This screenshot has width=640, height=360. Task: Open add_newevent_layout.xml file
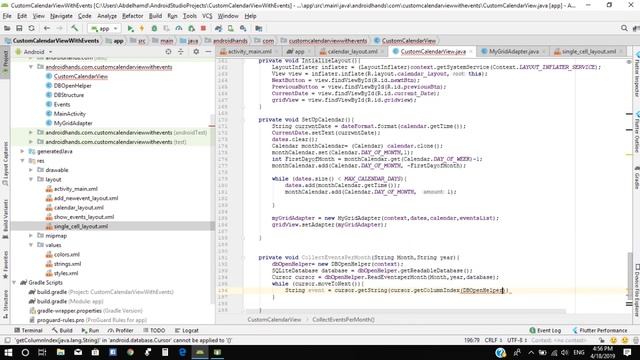[x=86, y=198]
